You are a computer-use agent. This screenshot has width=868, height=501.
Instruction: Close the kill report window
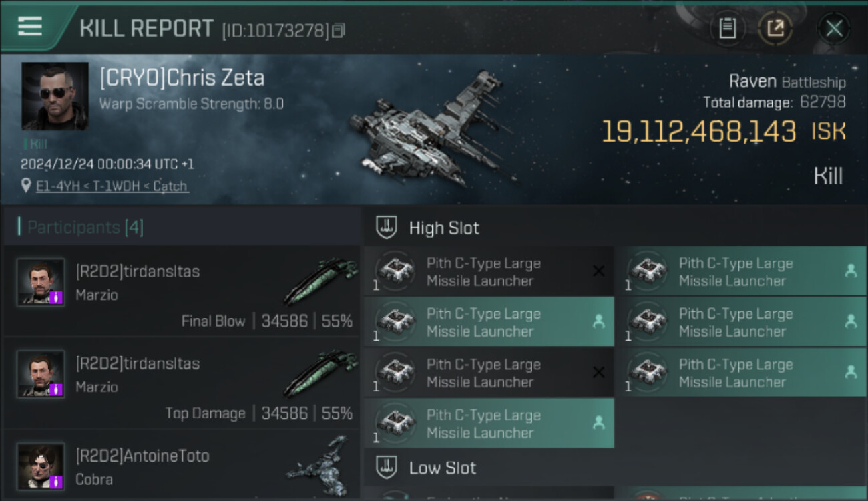(x=833, y=29)
